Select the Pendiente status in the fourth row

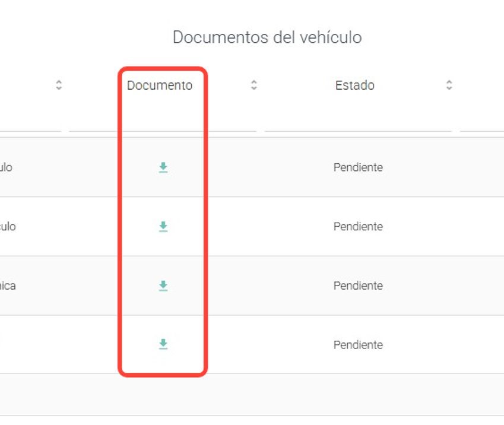[358, 345]
